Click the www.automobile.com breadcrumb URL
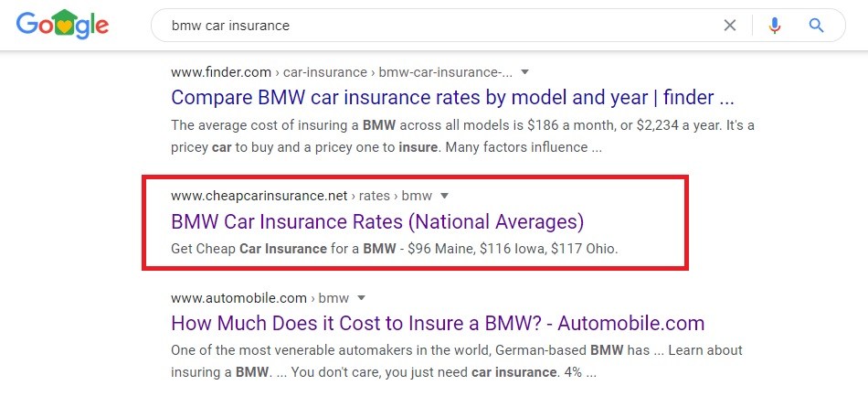 pos(238,298)
